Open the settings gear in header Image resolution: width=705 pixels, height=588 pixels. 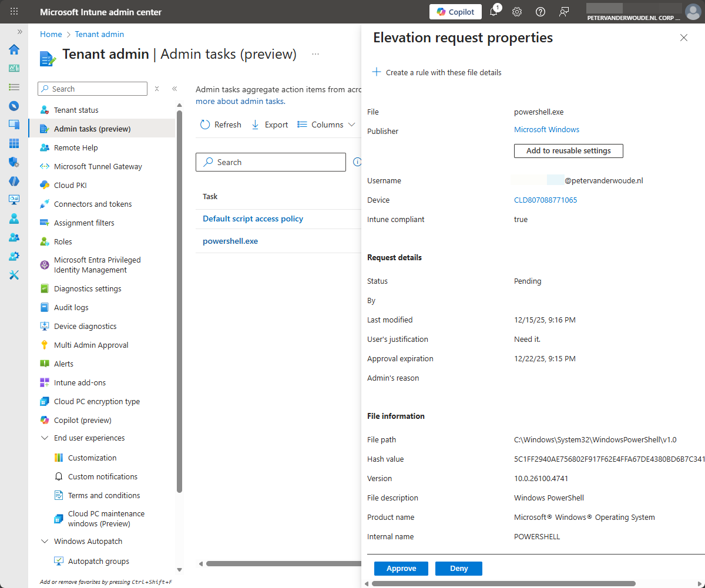tap(517, 12)
